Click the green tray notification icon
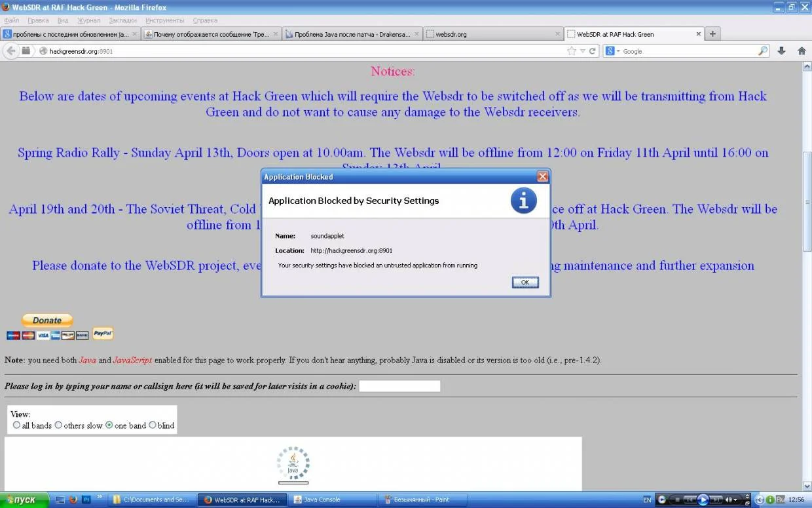The image size is (812, 508). click(770, 499)
